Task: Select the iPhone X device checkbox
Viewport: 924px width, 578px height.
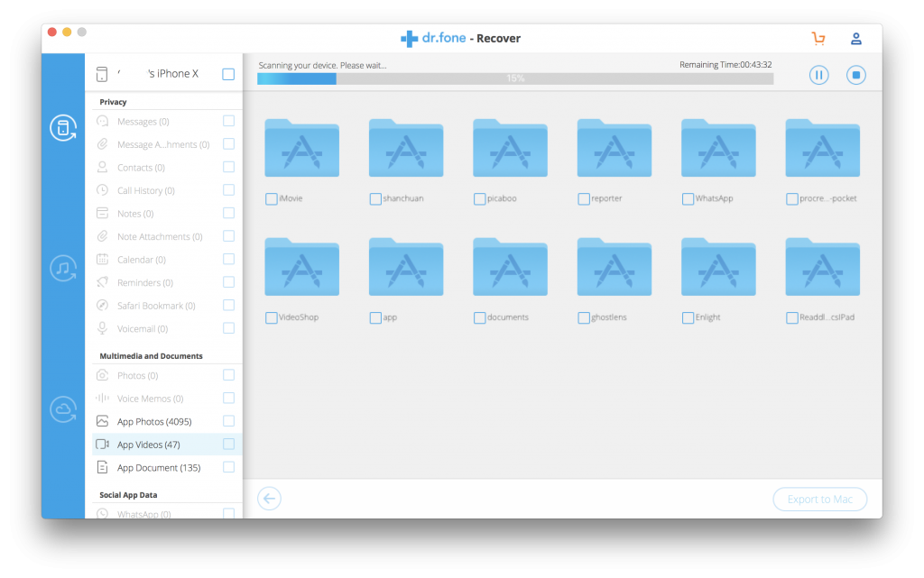Action: tap(228, 74)
